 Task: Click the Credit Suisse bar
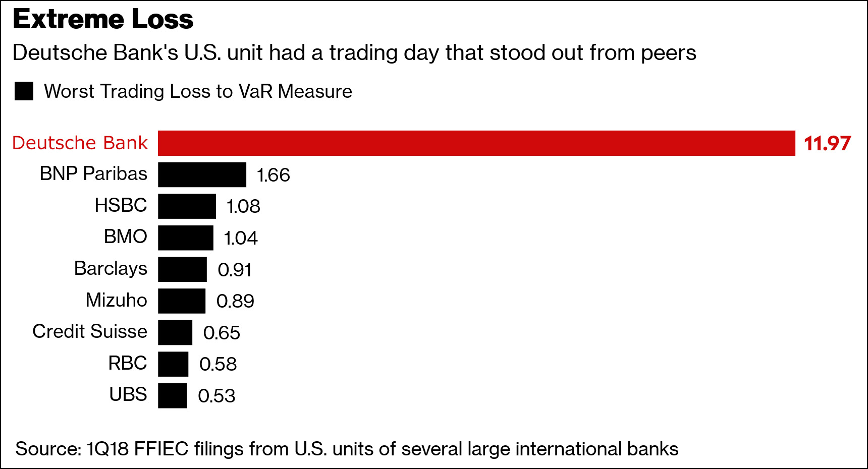point(175,332)
